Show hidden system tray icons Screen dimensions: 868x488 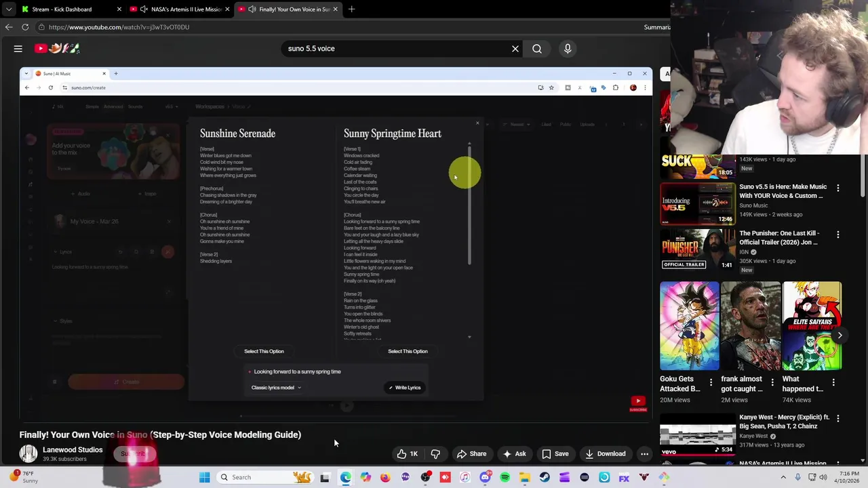click(x=783, y=477)
